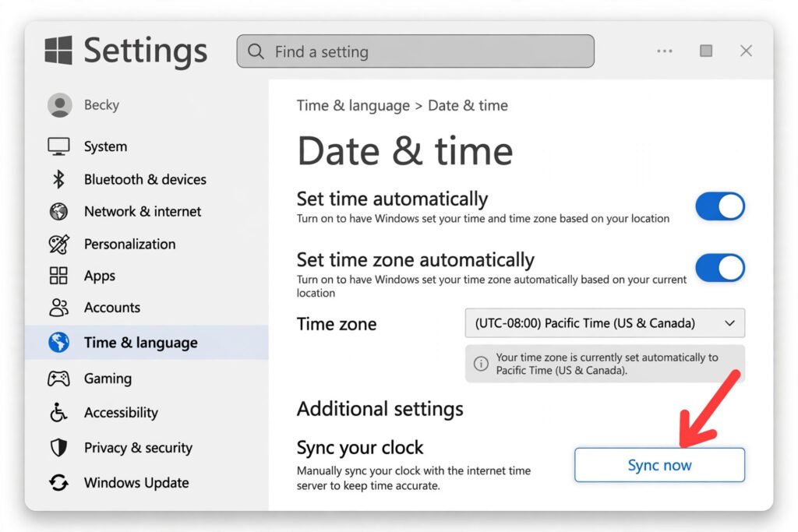
Task: Click the 'Time zone' label text
Action: tap(337, 324)
